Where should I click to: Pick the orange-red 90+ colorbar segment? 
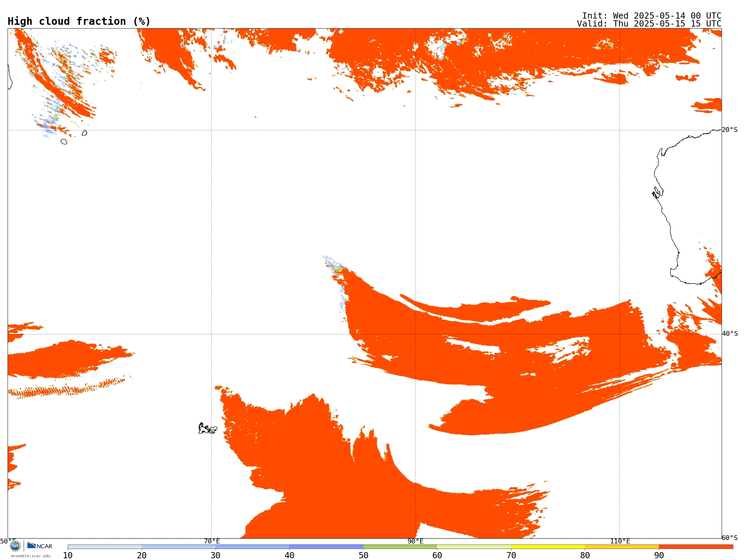pos(696,547)
